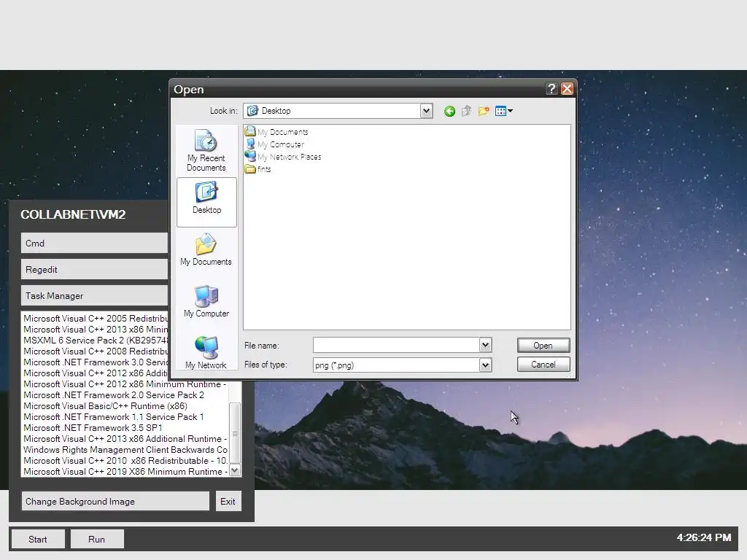747x560 pixels.
Task: Click Change Background Image button
Action: tap(115, 502)
